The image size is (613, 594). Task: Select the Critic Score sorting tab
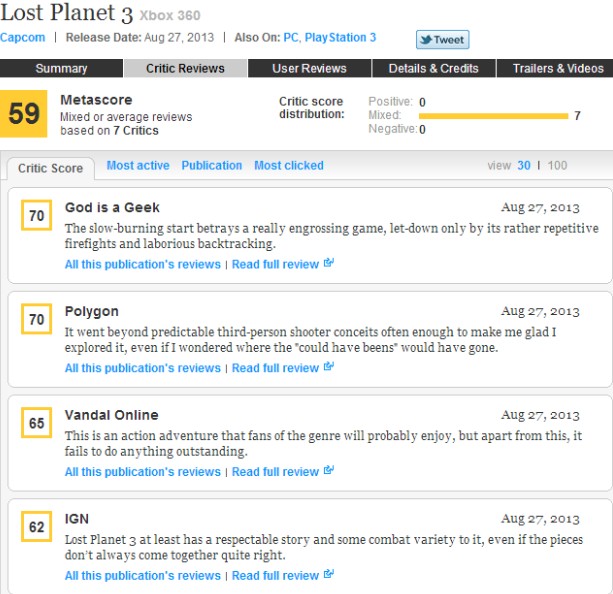point(50,169)
